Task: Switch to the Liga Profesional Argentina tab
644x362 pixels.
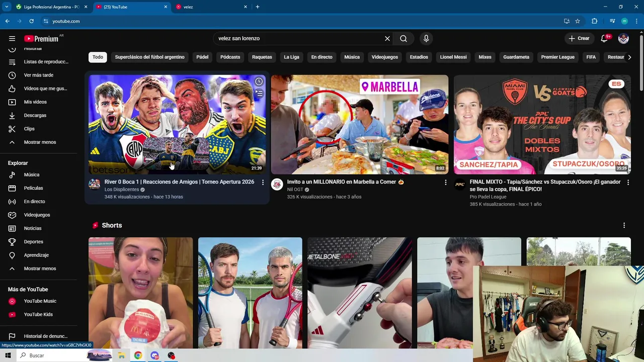Action: coord(51,7)
